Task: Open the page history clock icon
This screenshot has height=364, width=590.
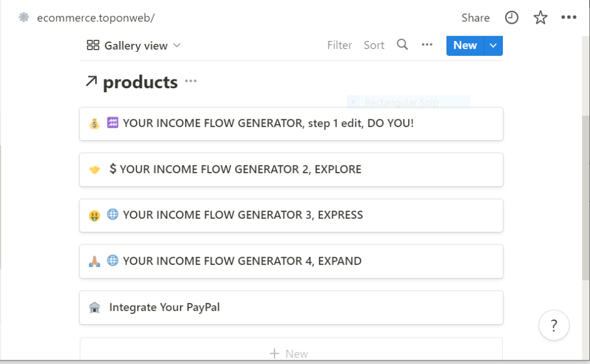Action: coord(512,18)
